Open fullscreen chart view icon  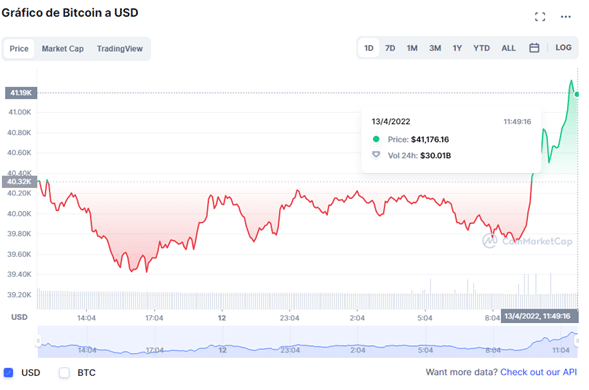click(540, 17)
